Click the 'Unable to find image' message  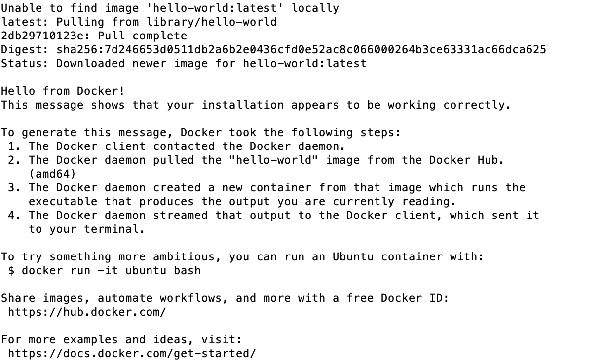pyautogui.click(x=170, y=8)
